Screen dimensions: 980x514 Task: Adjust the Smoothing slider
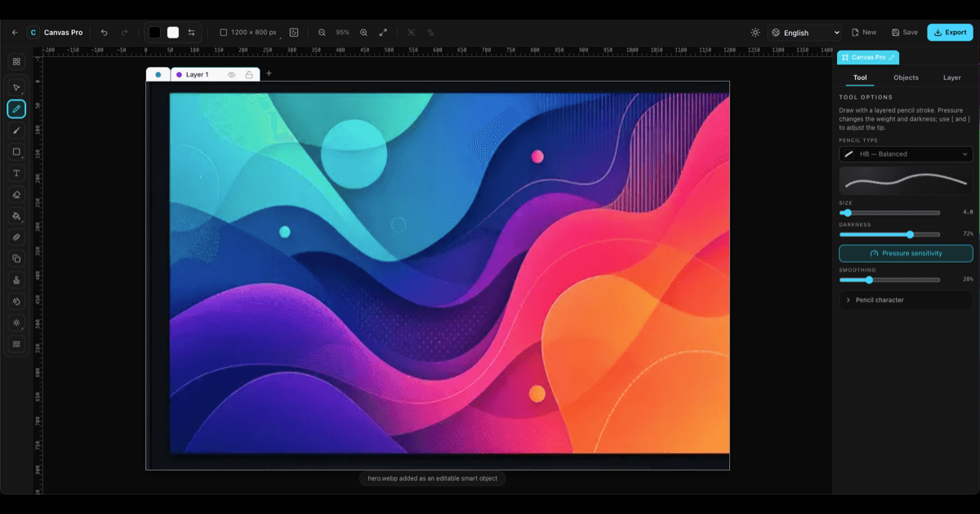[x=889, y=280]
